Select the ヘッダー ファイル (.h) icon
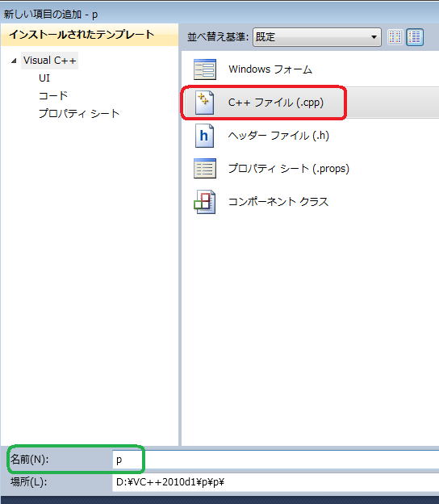Viewport: 439px width, 504px height. 204,136
